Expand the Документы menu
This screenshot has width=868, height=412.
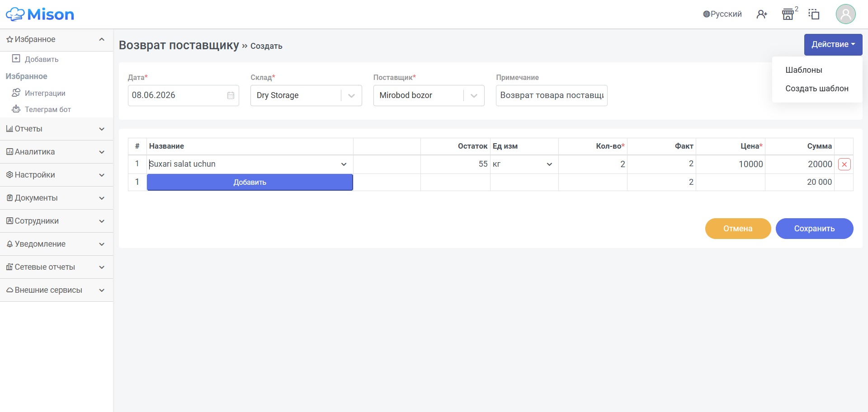click(x=57, y=198)
